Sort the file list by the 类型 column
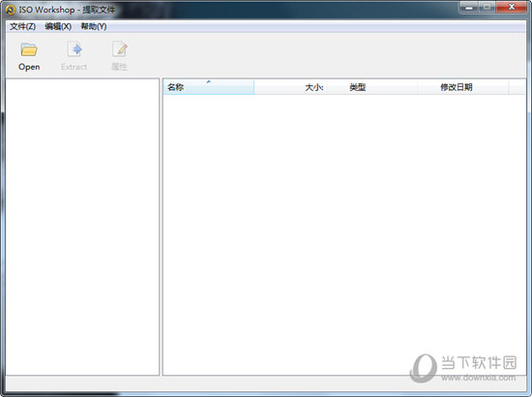 click(371, 87)
